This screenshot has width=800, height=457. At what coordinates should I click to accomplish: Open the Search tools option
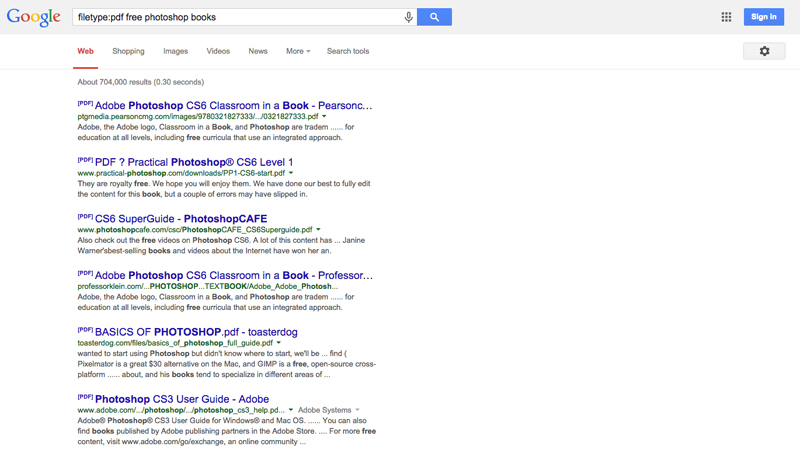click(348, 51)
